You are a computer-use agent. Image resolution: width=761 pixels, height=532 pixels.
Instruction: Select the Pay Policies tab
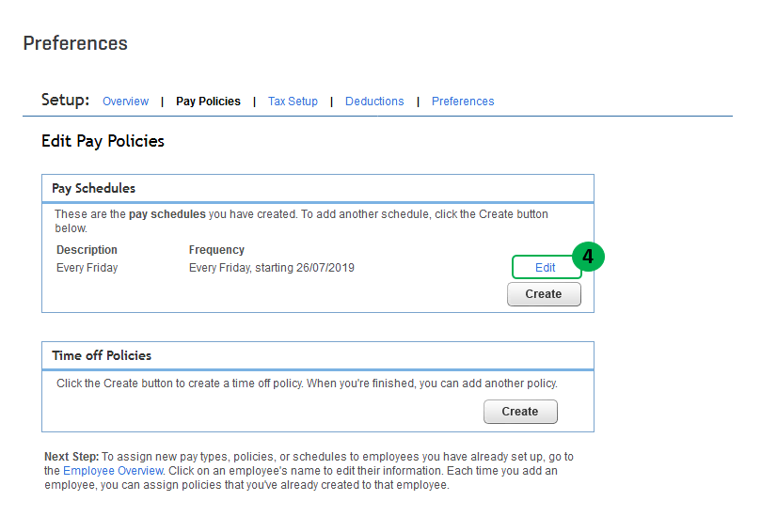point(208,102)
